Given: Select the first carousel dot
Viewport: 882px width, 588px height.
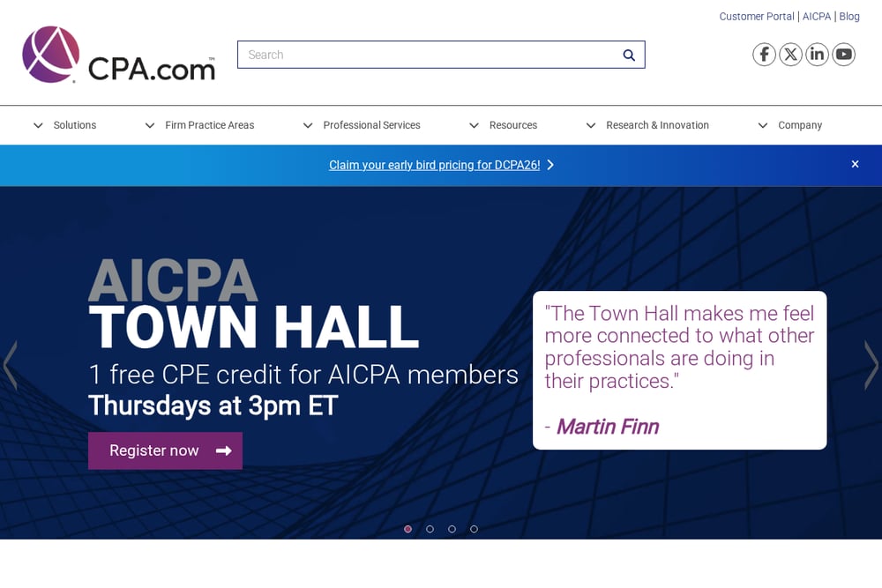Looking at the screenshot, I should click(x=407, y=529).
